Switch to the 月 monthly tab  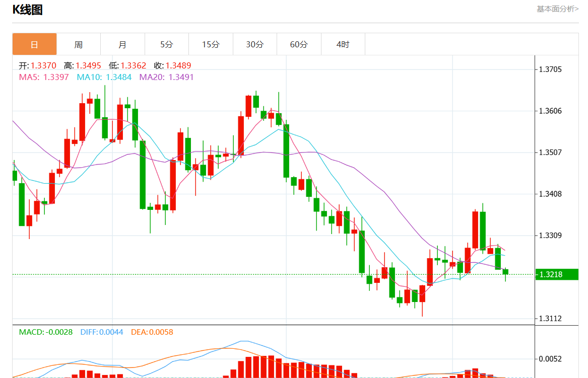pos(122,44)
